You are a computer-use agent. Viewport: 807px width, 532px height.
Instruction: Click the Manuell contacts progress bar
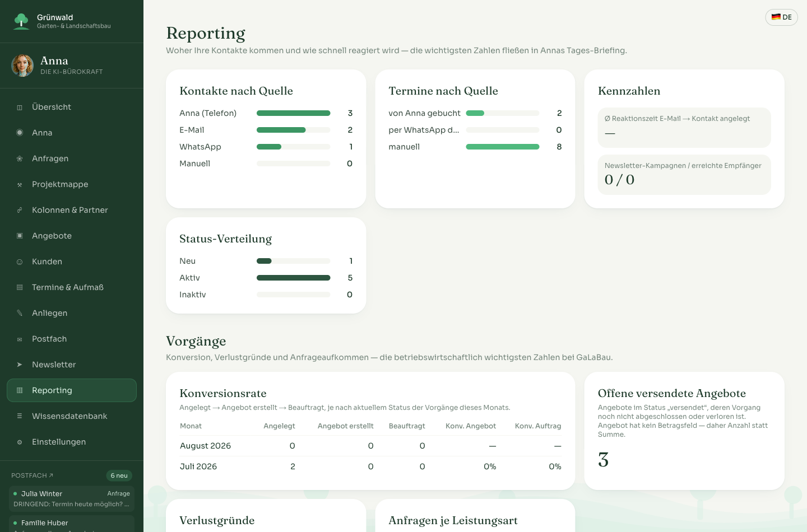[294, 164]
